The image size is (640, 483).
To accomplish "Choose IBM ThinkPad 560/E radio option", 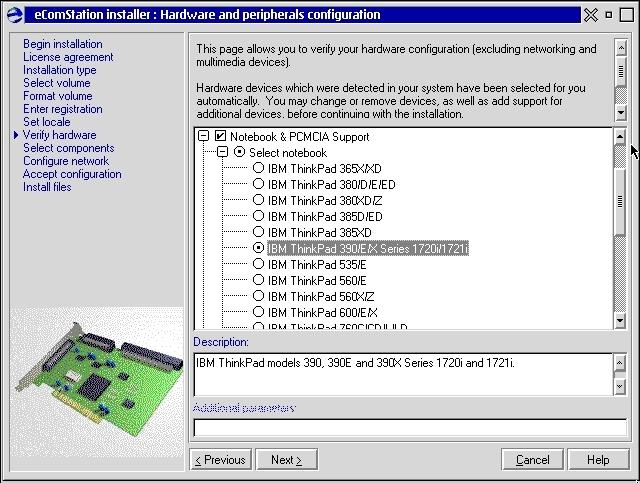I will 258,280.
